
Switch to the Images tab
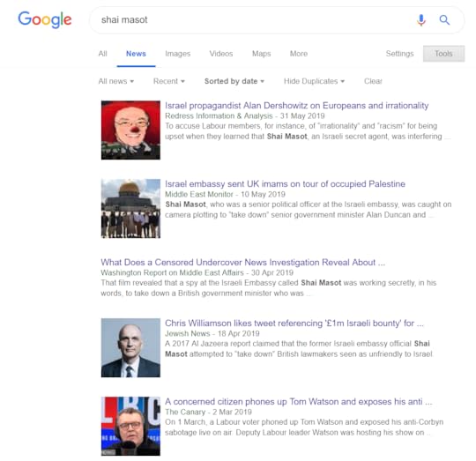click(x=177, y=54)
